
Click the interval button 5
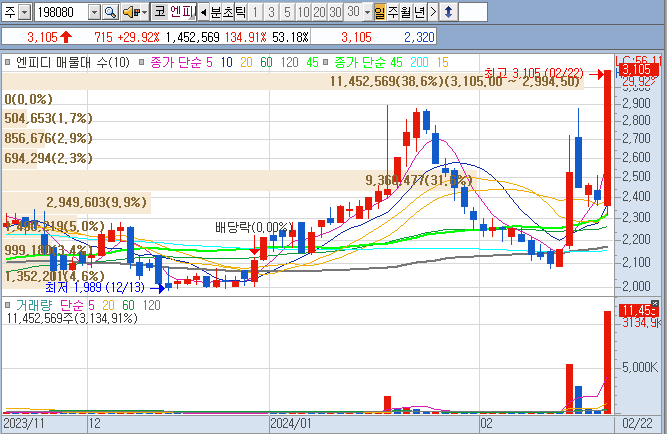(287, 12)
